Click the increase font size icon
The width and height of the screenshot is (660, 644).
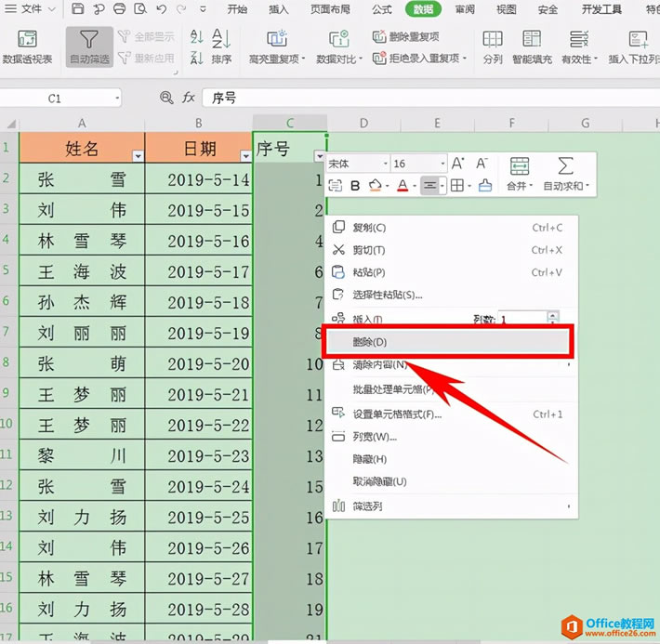(458, 164)
